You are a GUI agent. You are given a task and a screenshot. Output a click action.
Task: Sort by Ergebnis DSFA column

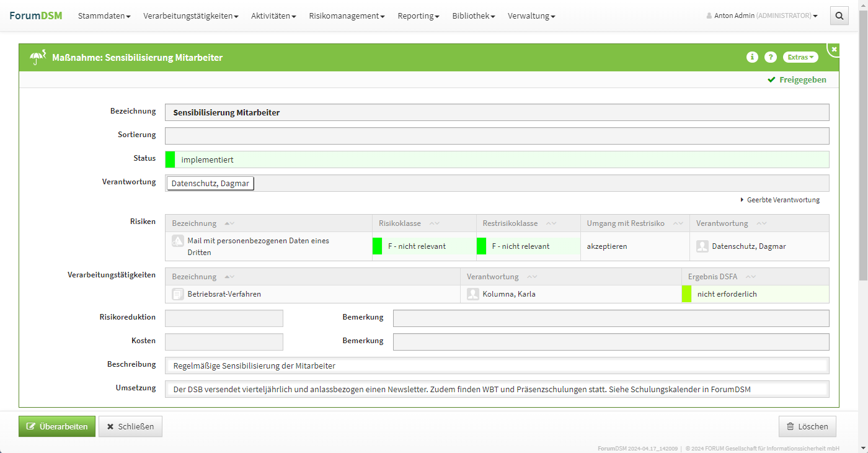(751, 277)
